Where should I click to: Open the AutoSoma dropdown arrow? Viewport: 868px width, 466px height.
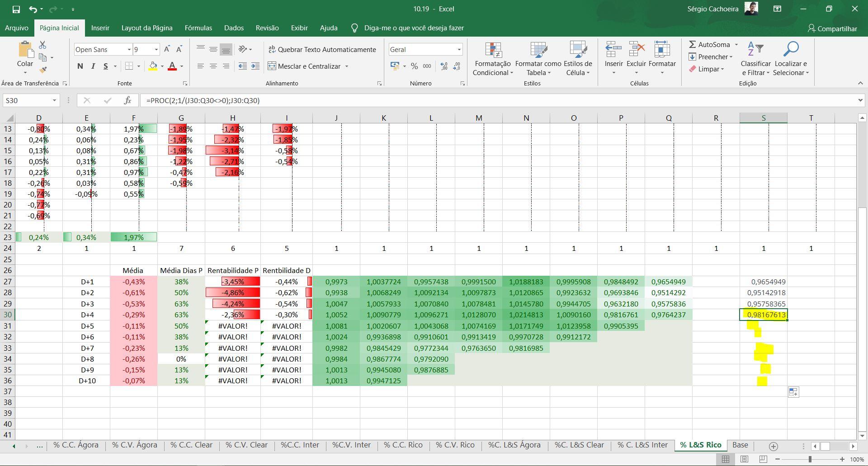point(736,44)
